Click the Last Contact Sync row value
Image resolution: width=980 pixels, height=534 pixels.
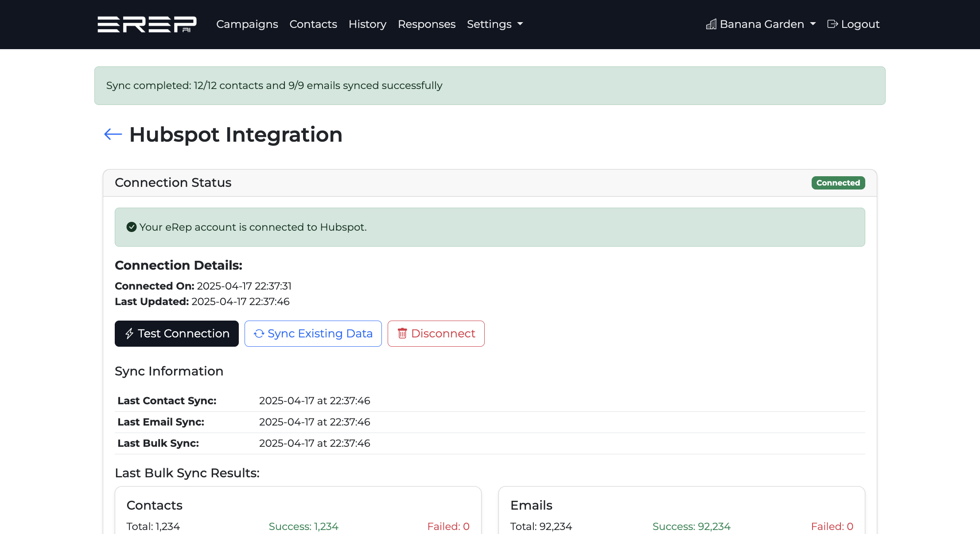coord(315,401)
